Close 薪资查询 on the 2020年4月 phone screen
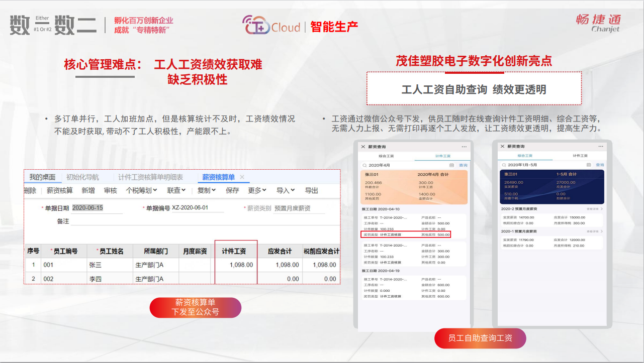The height and width of the screenshot is (363, 644). pos(363,147)
